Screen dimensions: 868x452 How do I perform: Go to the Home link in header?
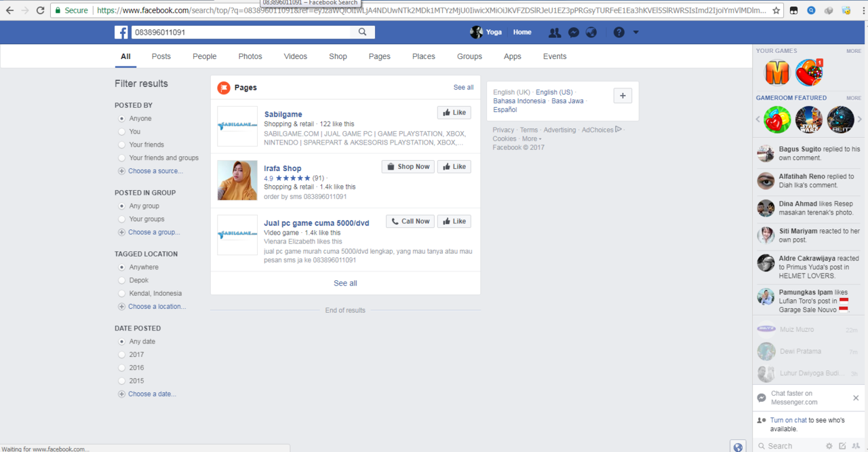click(522, 33)
